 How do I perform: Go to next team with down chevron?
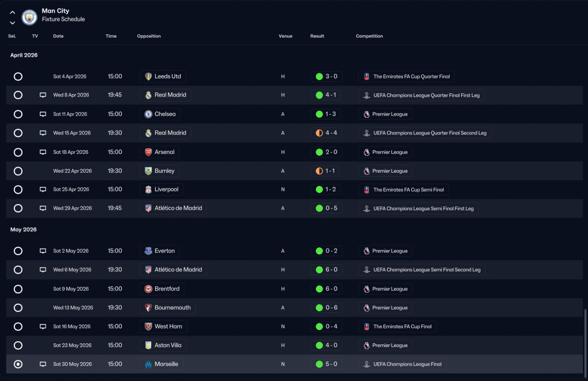tap(12, 22)
